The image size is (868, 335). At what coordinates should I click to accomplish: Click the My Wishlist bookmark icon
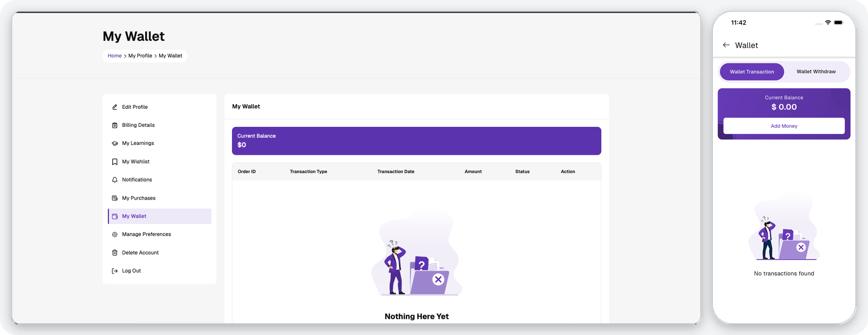pos(115,162)
